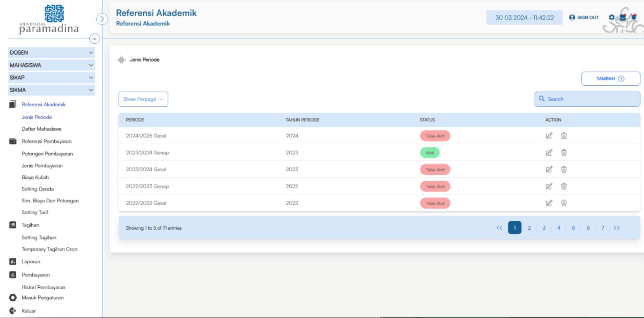Click the Referensi Akademik book icon

[13, 104]
